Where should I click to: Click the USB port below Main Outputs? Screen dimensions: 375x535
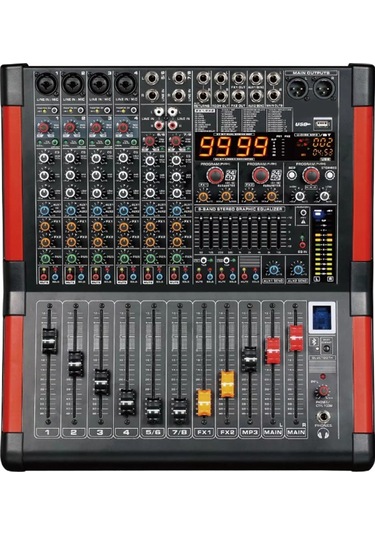point(322,123)
